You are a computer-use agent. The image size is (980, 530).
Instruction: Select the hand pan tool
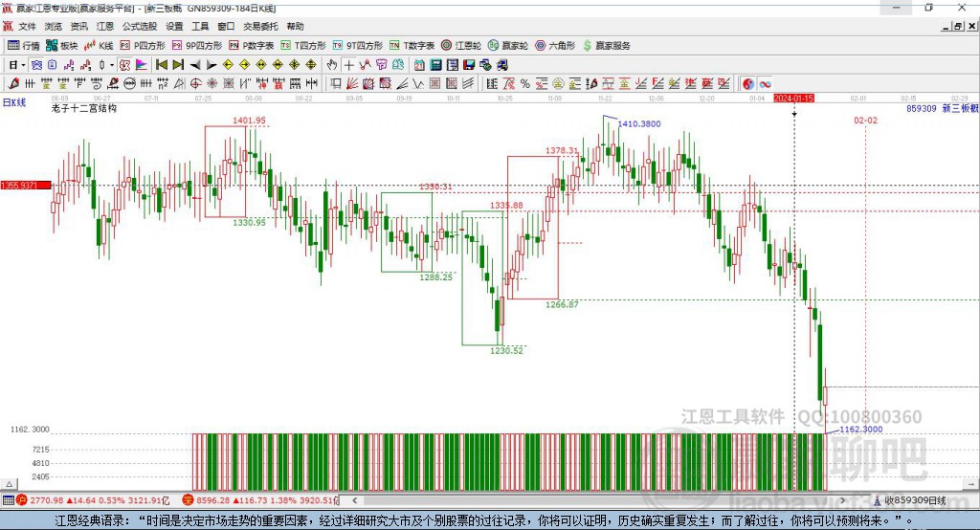click(332, 65)
